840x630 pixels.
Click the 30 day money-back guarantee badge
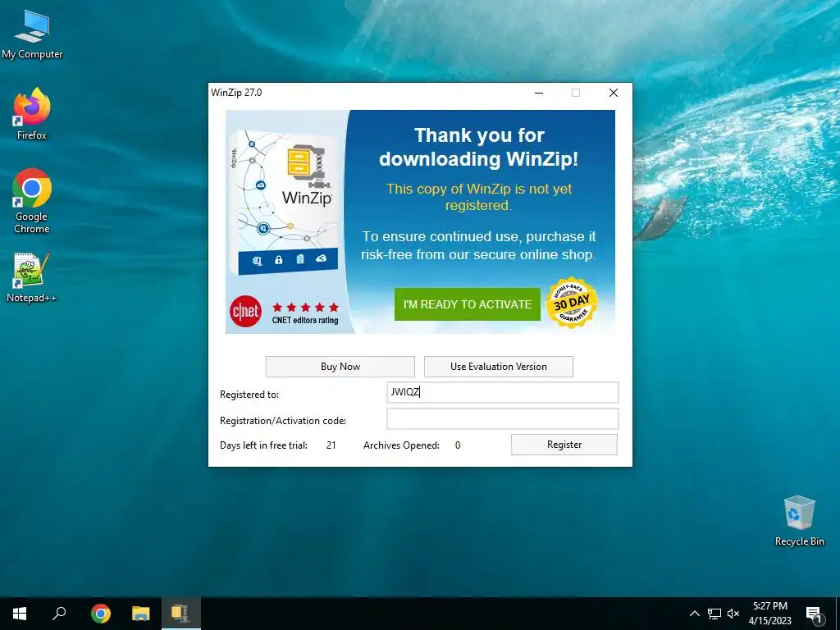coord(572,304)
